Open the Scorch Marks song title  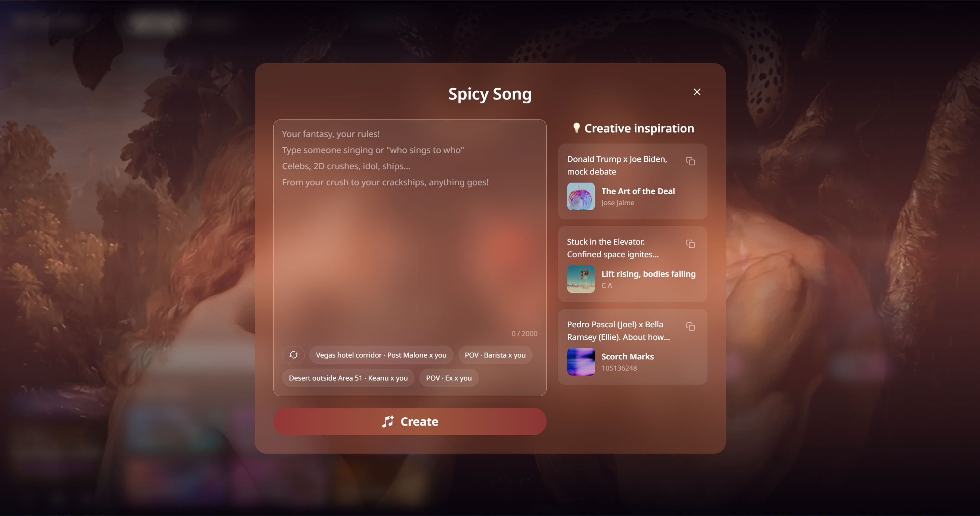click(628, 356)
